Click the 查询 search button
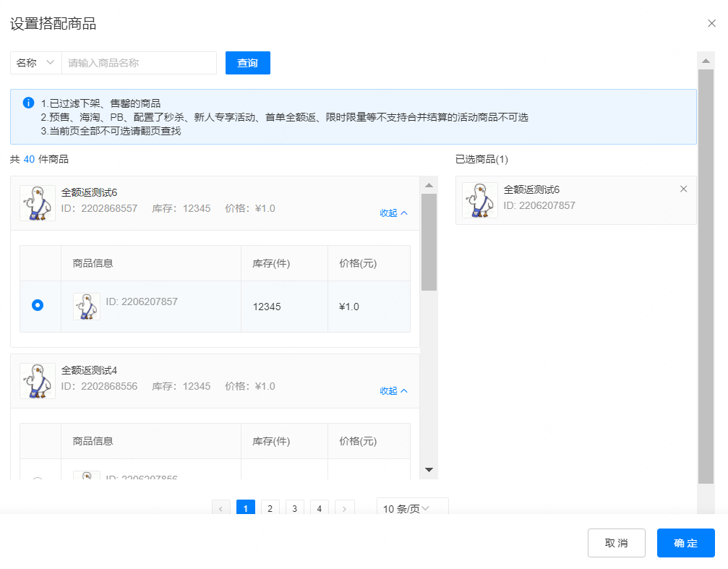This screenshot has height=569, width=728. 247,63
